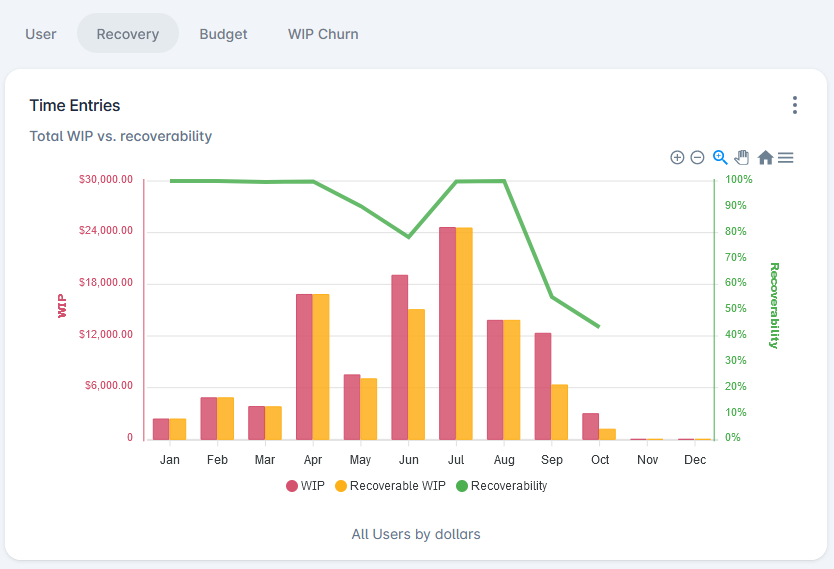The width and height of the screenshot is (834, 569).
Task: Click the September WIP red bar
Action: [543, 386]
